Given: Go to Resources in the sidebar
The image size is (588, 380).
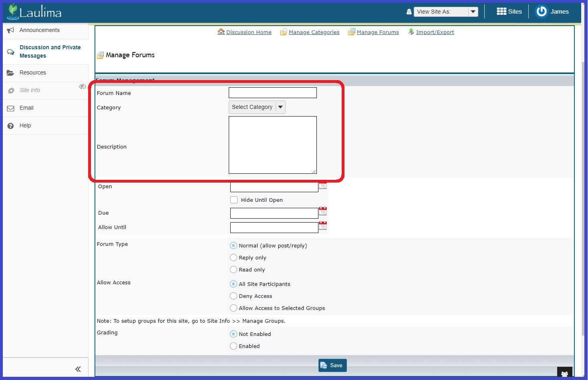Looking at the screenshot, I should point(33,72).
